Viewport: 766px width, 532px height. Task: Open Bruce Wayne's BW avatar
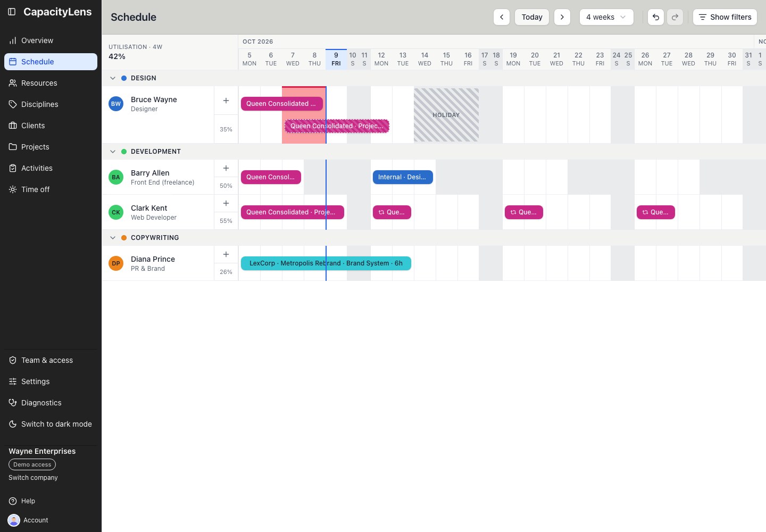pos(116,104)
